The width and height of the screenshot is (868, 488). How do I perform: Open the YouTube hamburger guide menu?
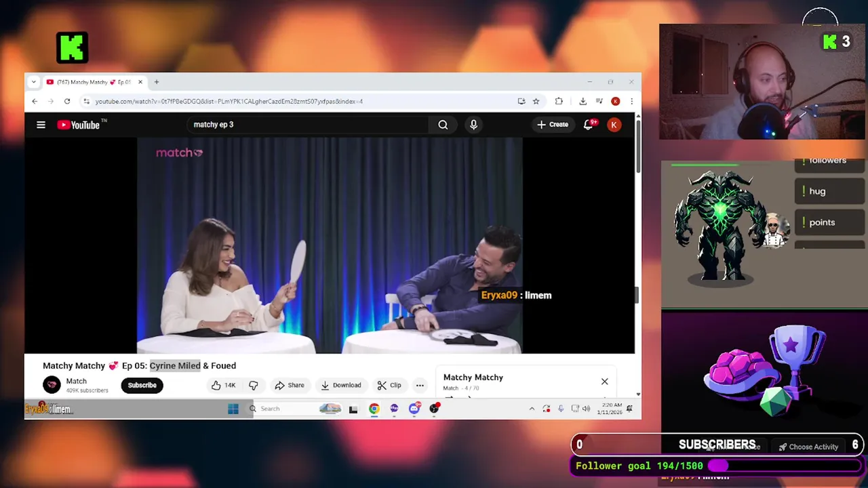tap(41, 125)
